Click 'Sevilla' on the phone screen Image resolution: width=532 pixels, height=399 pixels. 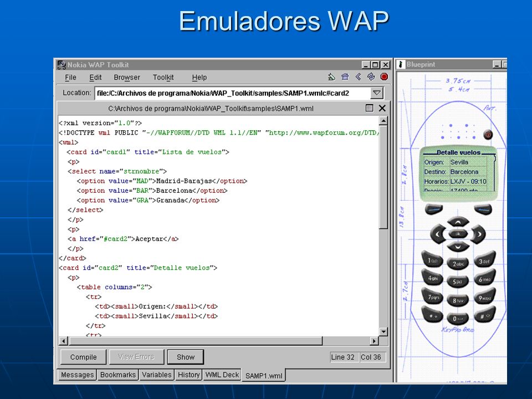(x=459, y=162)
